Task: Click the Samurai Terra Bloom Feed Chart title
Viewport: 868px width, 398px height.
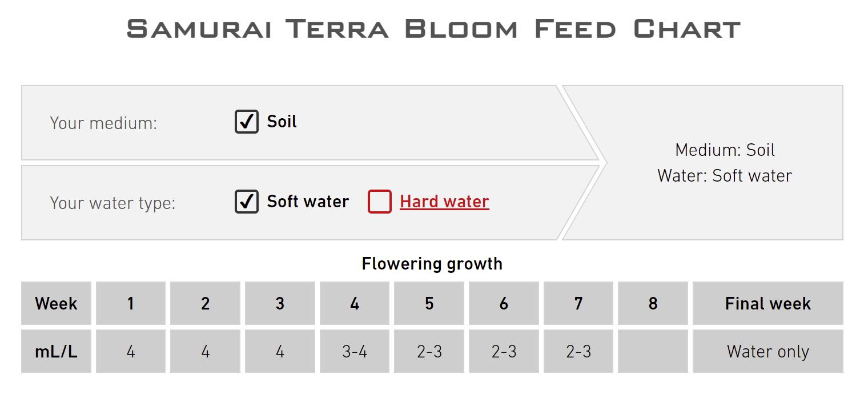Action: pos(433,29)
